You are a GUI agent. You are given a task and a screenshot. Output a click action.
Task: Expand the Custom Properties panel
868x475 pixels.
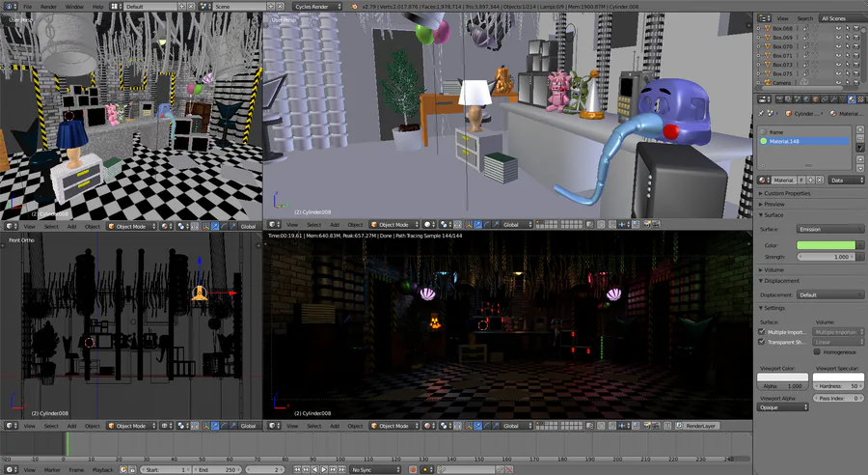click(x=787, y=193)
